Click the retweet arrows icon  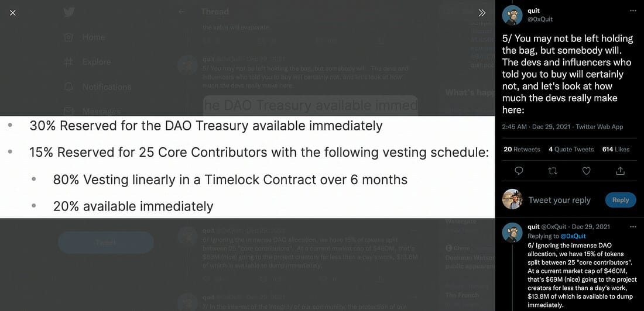pos(553,171)
